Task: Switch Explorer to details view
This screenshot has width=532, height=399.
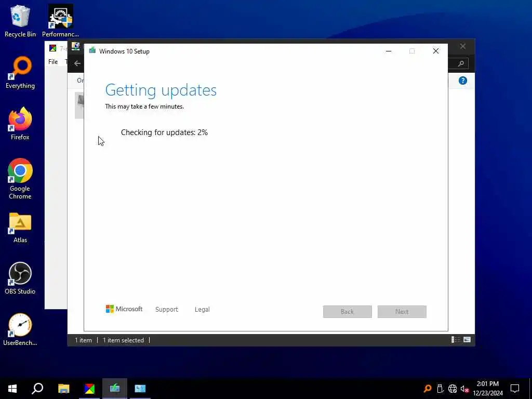Action: click(455, 340)
